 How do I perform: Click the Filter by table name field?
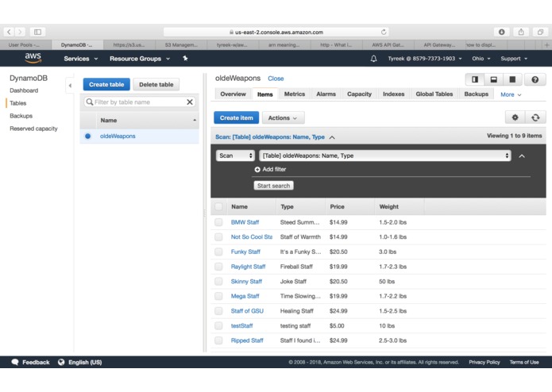pyautogui.click(x=140, y=102)
